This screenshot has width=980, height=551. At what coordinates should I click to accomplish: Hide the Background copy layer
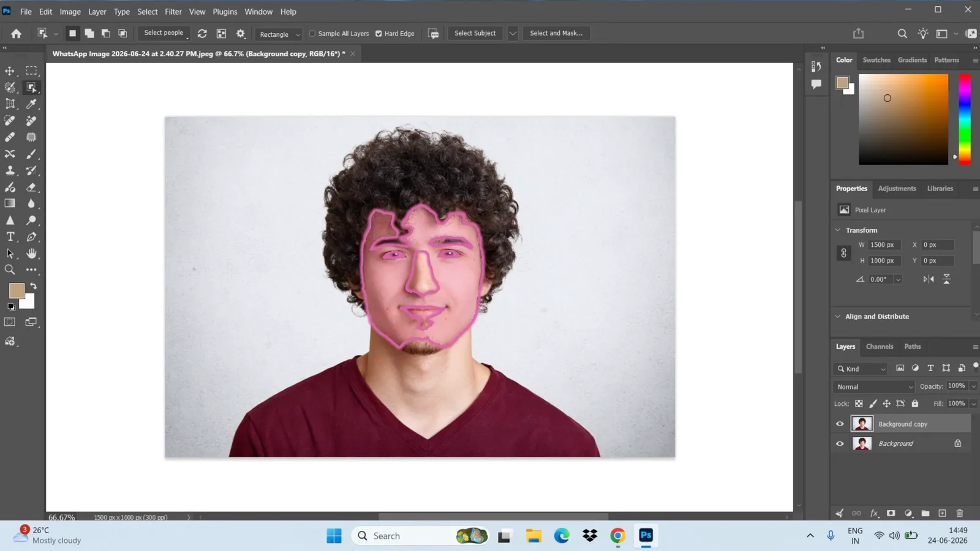point(840,424)
